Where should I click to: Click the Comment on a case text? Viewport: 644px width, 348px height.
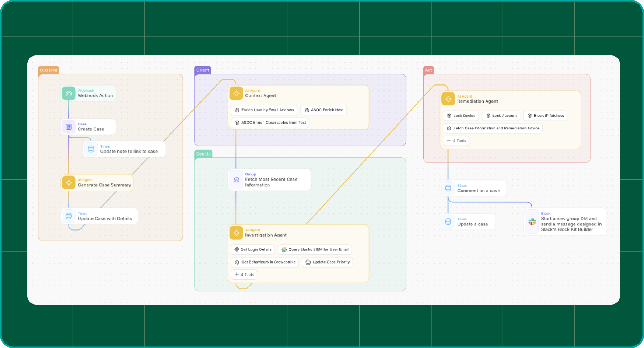click(479, 191)
